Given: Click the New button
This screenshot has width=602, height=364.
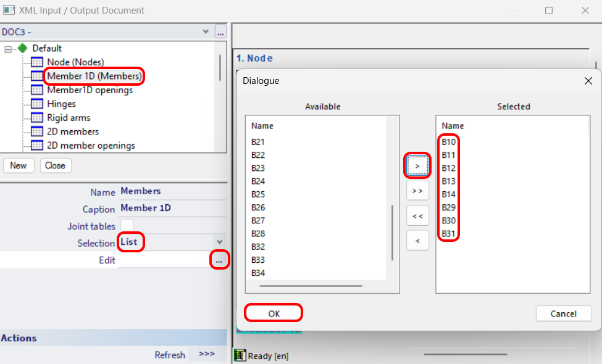Looking at the screenshot, I should point(19,166).
